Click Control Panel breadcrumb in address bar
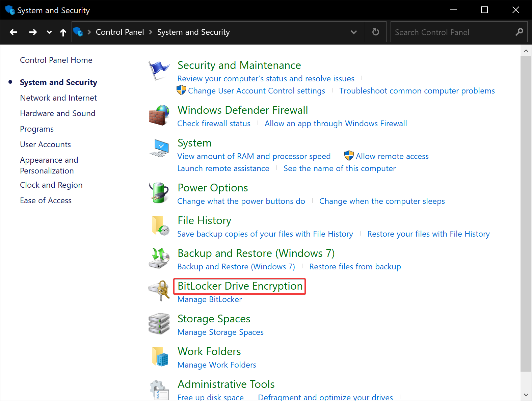532x401 pixels. coord(120,32)
